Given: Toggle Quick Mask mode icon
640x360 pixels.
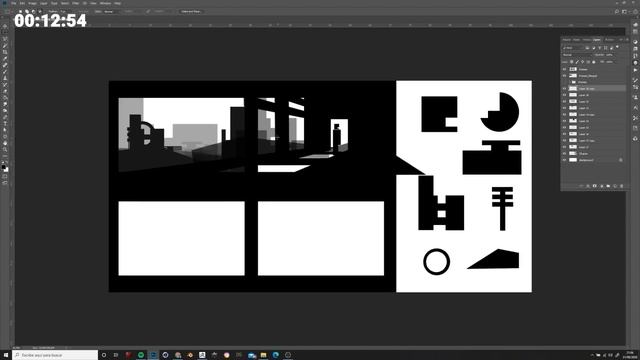Looking at the screenshot, I should click(5, 176).
